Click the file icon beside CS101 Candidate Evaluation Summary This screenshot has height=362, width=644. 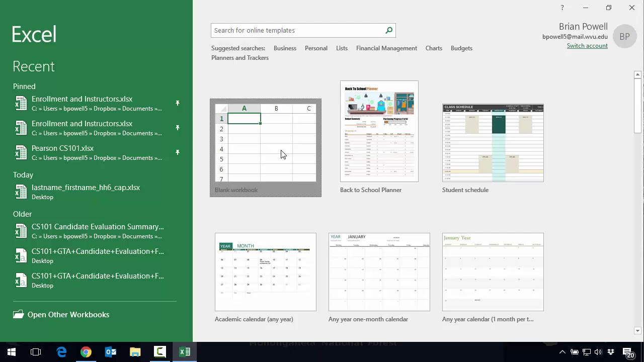click(x=21, y=231)
